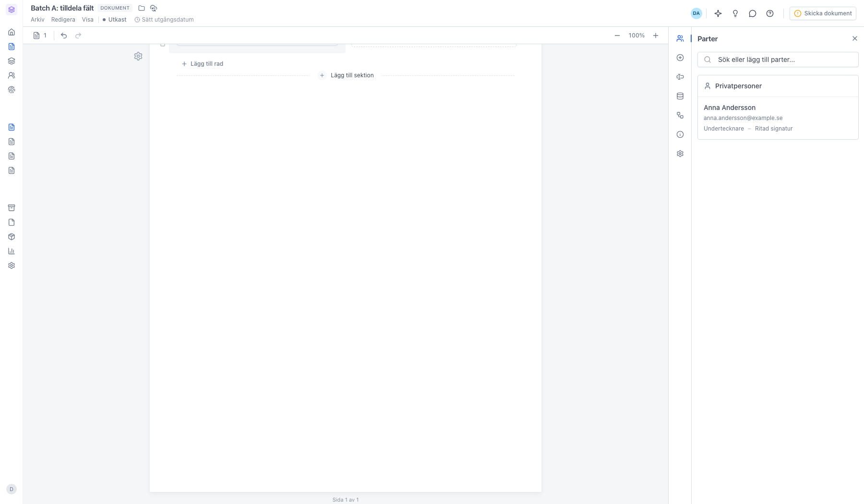This screenshot has width=864, height=504.
Task: Open the Visa menu
Action: click(x=88, y=20)
